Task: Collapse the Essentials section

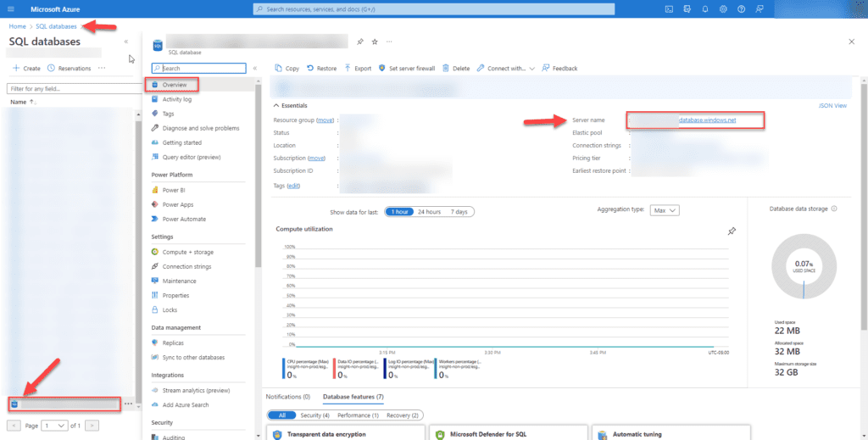Action: (x=290, y=105)
